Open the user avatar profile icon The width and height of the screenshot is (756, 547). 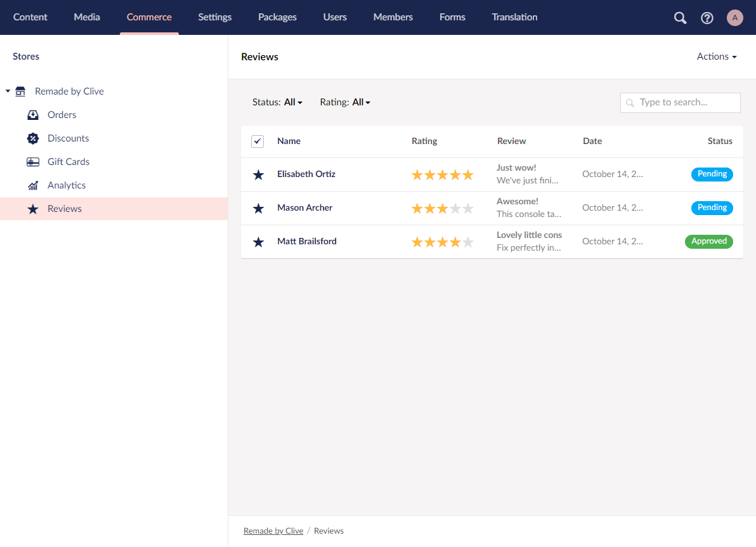(734, 18)
